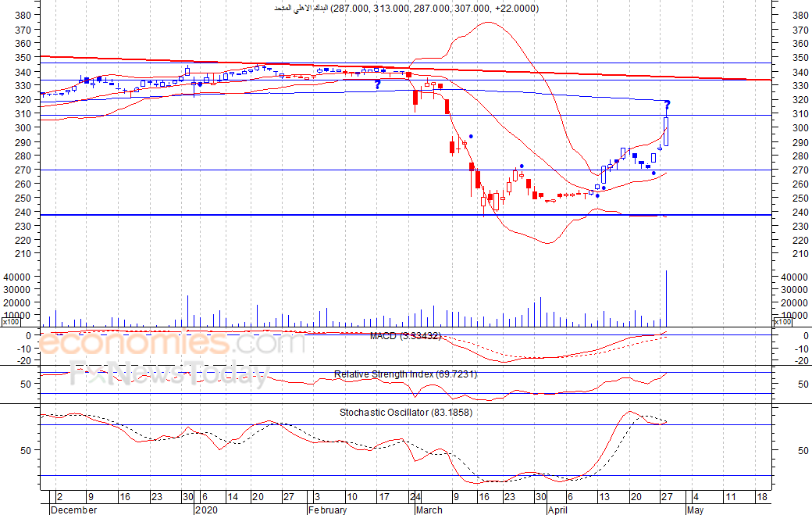The height and width of the screenshot is (515, 812).
Task: Click the x100 volume multiplier on right axis
Action: [782, 322]
